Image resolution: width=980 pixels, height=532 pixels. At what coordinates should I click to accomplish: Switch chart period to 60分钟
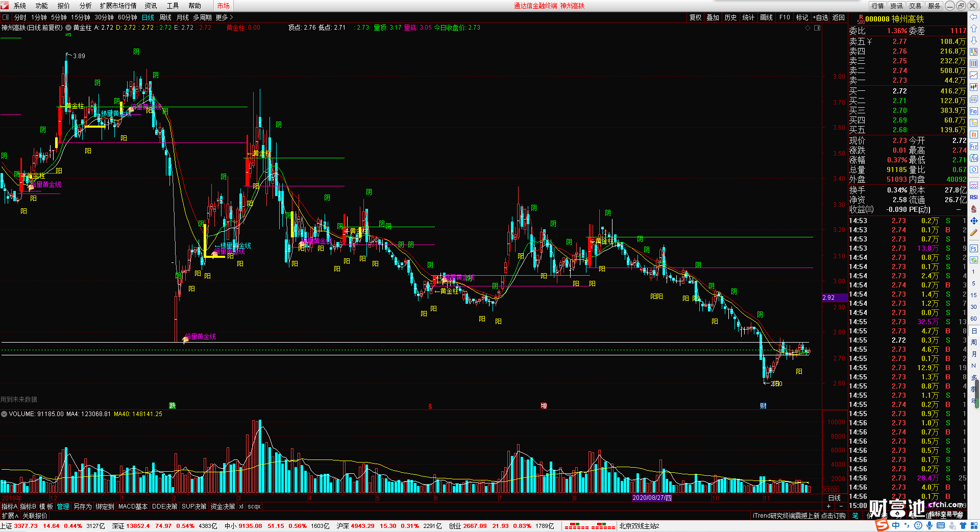tap(128, 17)
